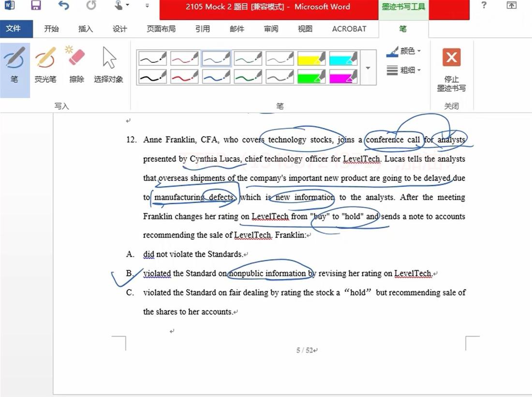Open the 颜色 color dropdown

(403, 51)
